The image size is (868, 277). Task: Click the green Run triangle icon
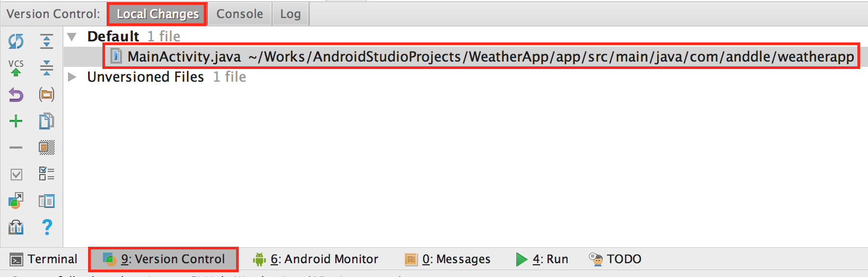[x=522, y=259]
